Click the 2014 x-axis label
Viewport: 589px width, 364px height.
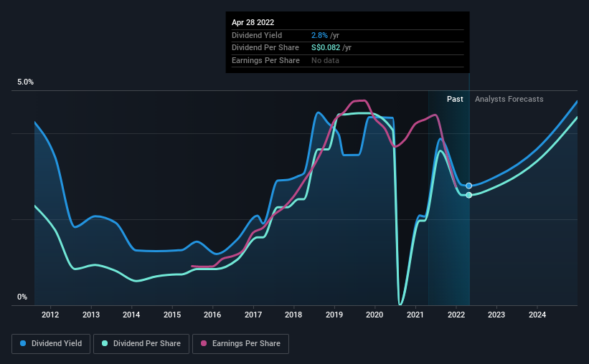(x=131, y=315)
